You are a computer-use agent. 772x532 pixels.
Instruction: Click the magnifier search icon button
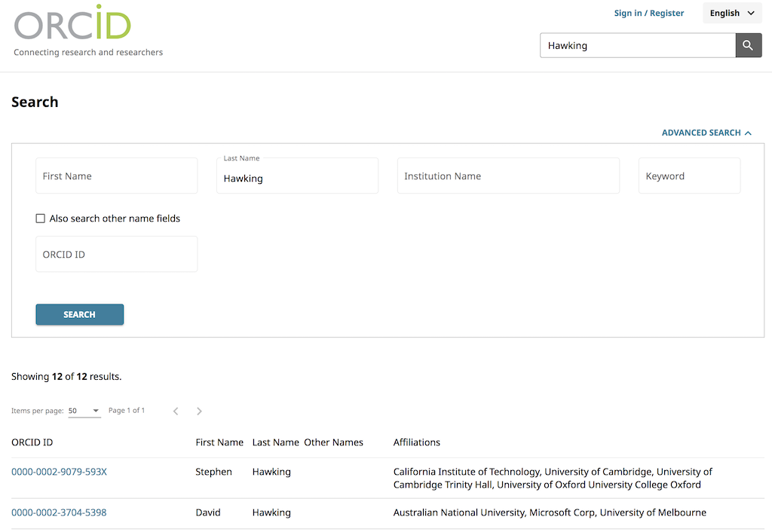pyautogui.click(x=749, y=45)
